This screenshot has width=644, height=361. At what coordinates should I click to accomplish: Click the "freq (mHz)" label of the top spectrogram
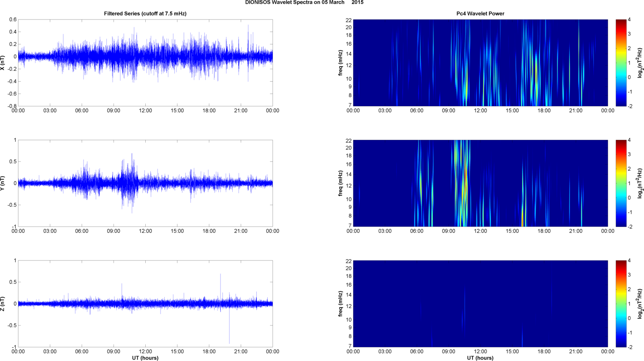340,63
